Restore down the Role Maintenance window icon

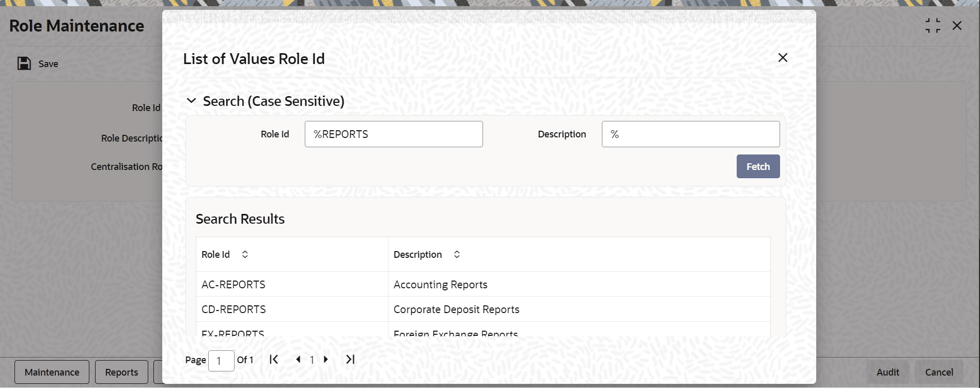[x=932, y=26]
